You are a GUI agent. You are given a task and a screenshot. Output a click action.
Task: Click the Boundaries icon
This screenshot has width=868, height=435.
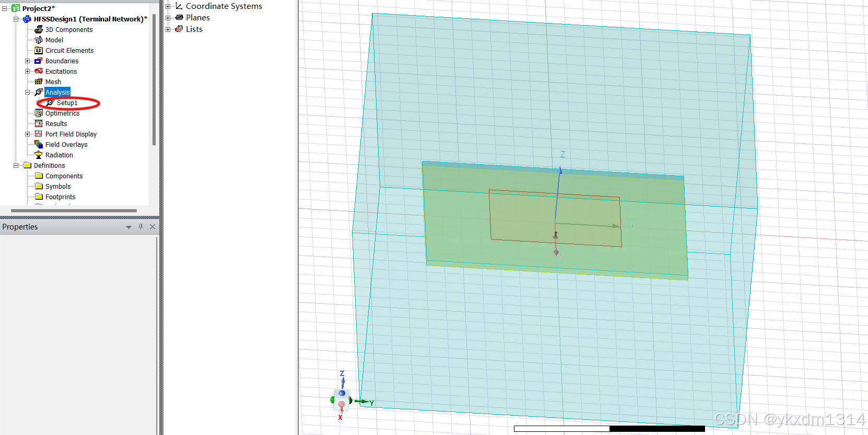pos(39,61)
